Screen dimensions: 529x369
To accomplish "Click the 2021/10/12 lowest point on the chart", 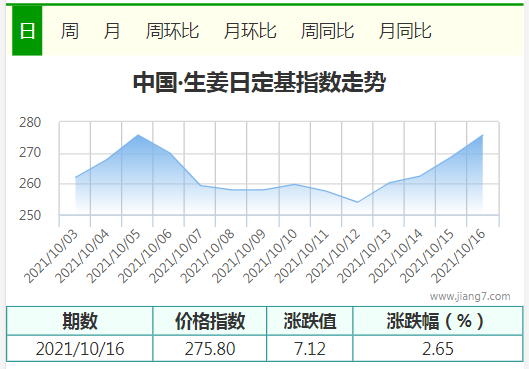I will [x=357, y=202].
